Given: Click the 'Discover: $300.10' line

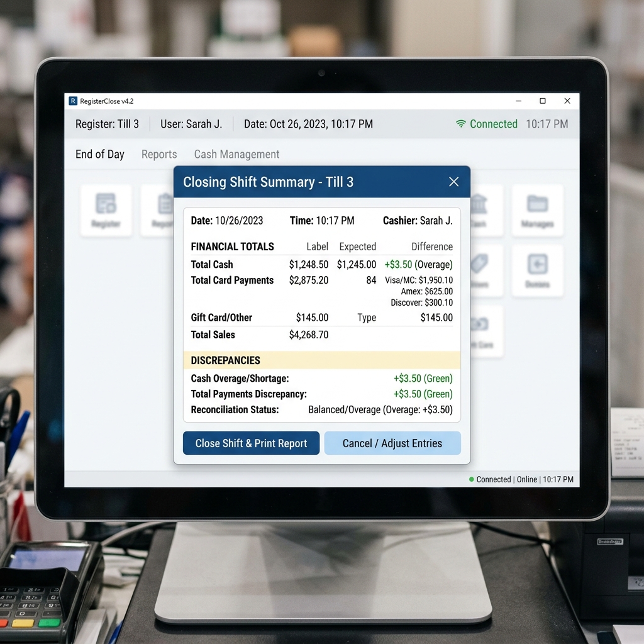Looking at the screenshot, I should point(422,303).
